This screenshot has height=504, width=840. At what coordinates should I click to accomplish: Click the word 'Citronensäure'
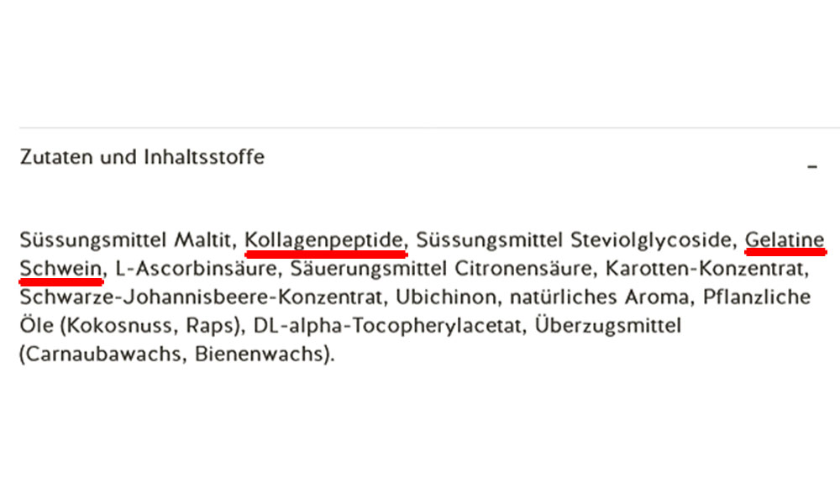coord(522,268)
